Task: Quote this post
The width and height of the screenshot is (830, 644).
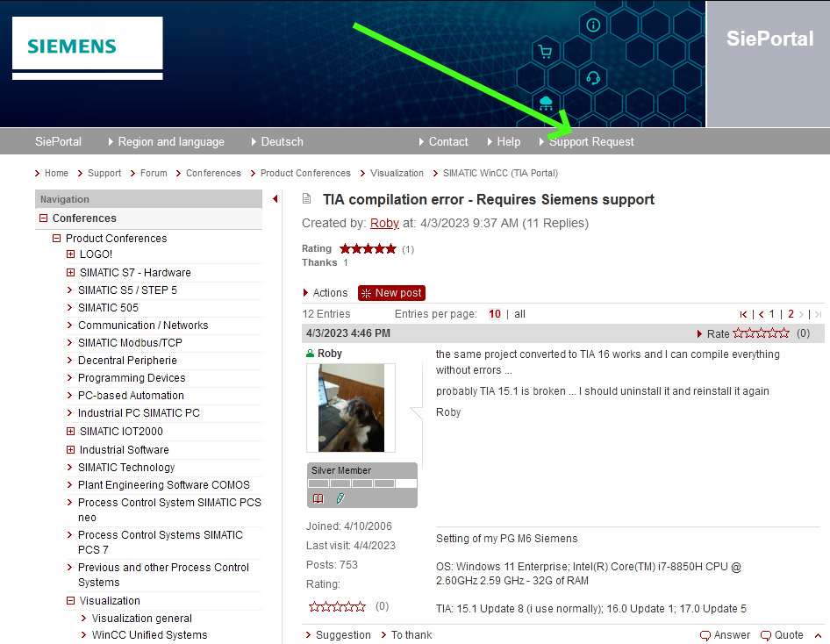Action: click(782, 635)
